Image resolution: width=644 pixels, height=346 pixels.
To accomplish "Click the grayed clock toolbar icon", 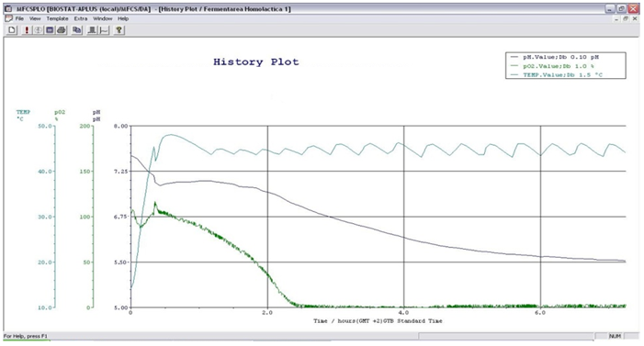I will (38, 30).
